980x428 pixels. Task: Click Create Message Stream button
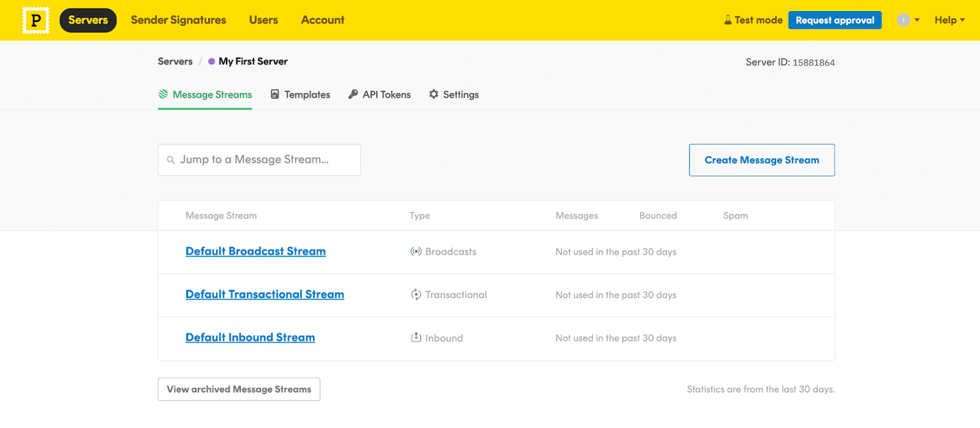click(x=761, y=160)
